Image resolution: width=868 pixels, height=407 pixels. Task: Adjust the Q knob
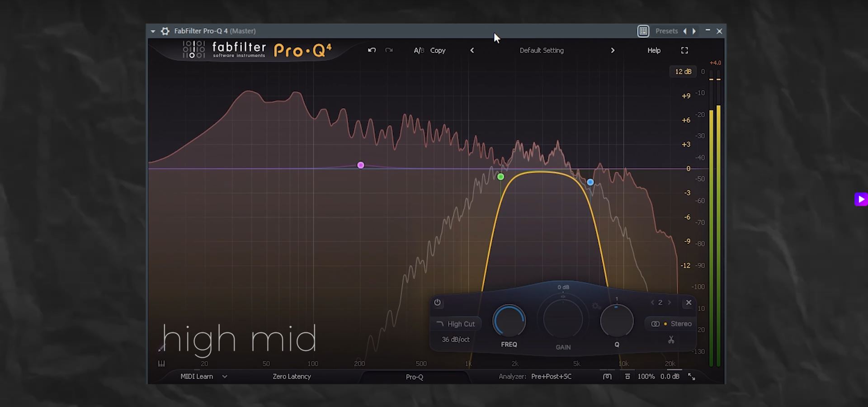[x=617, y=321]
